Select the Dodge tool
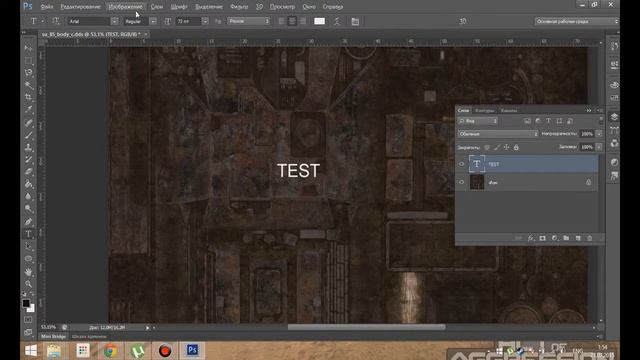Screen dimensions: 640x360 pos(28,209)
